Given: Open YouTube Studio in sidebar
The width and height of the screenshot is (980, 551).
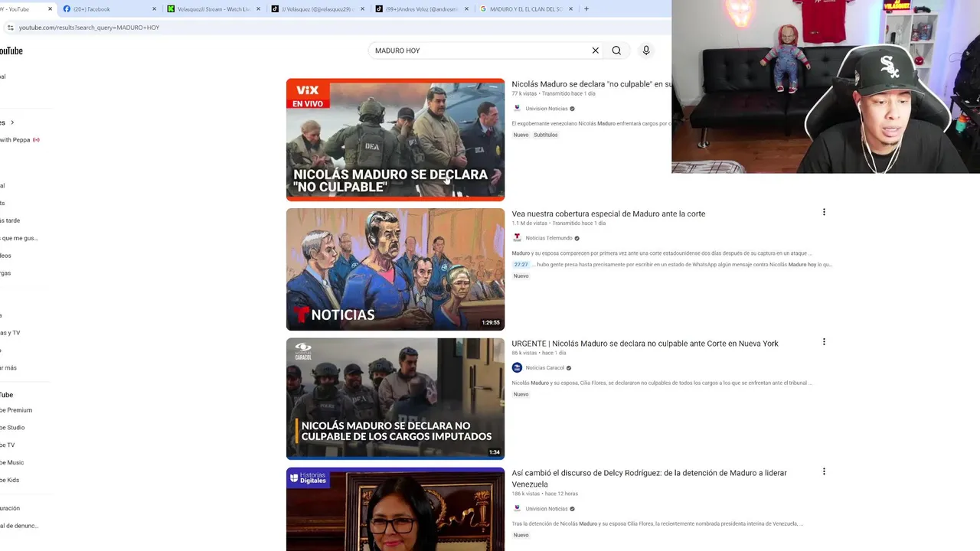Looking at the screenshot, I should click(x=12, y=428).
